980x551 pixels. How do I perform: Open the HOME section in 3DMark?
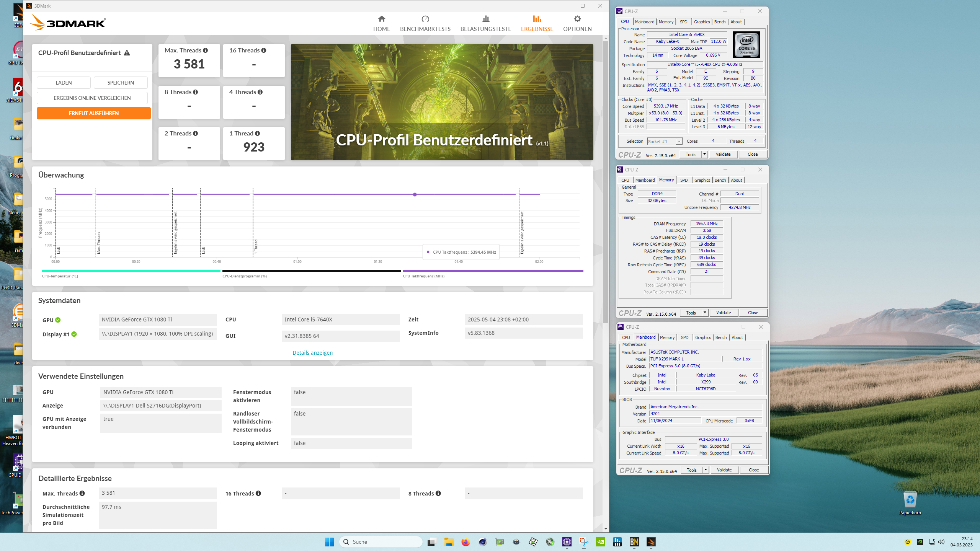click(x=381, y=23)
